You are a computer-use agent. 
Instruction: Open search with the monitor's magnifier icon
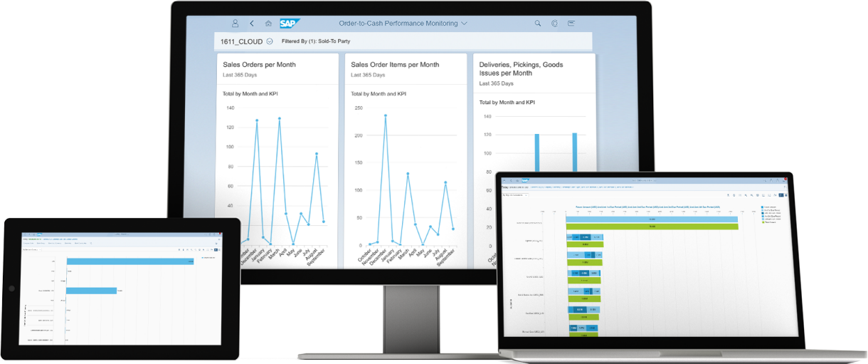point(538,24)
